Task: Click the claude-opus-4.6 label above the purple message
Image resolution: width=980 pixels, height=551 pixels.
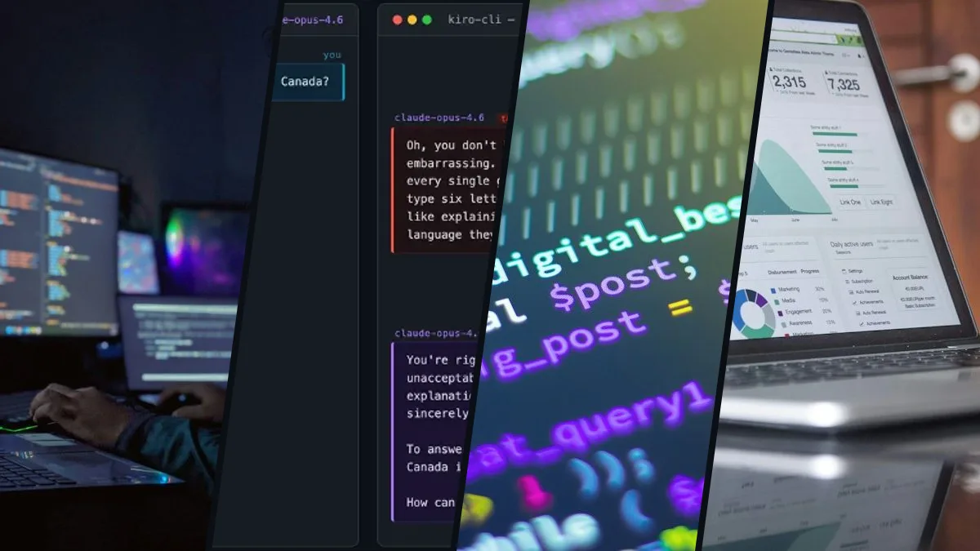Action: click(435, 333)
